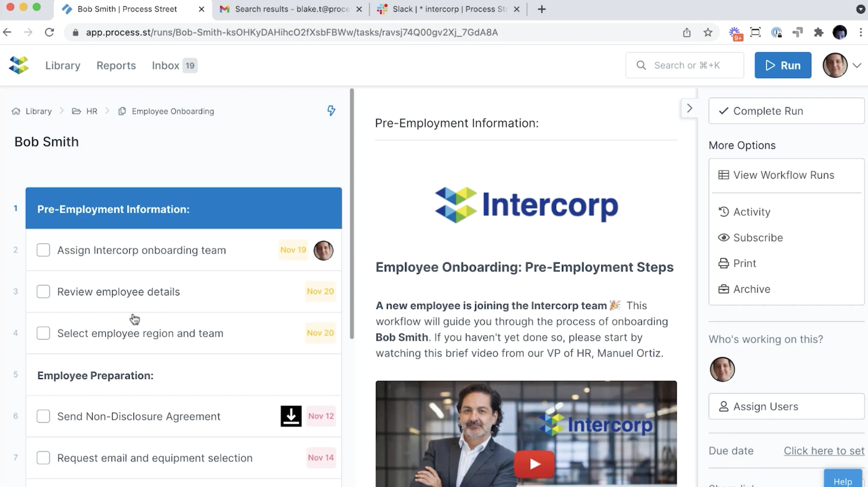Click the screen capture extension icon
This screenshot has height=487, width=868.
pyautogui.click(x=756, y=32)
